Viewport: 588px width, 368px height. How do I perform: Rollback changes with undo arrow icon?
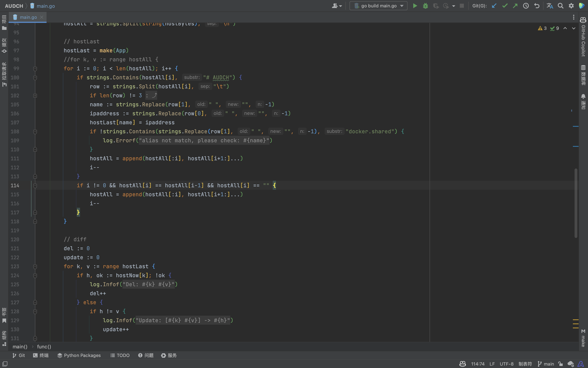coord(537,6)
